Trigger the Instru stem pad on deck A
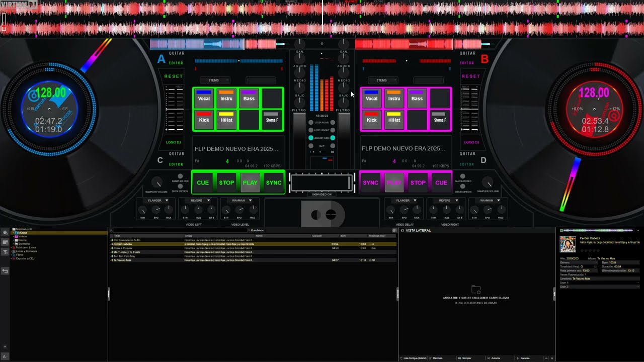The height and width of the screenshot is (362, 644). [226, 99]
